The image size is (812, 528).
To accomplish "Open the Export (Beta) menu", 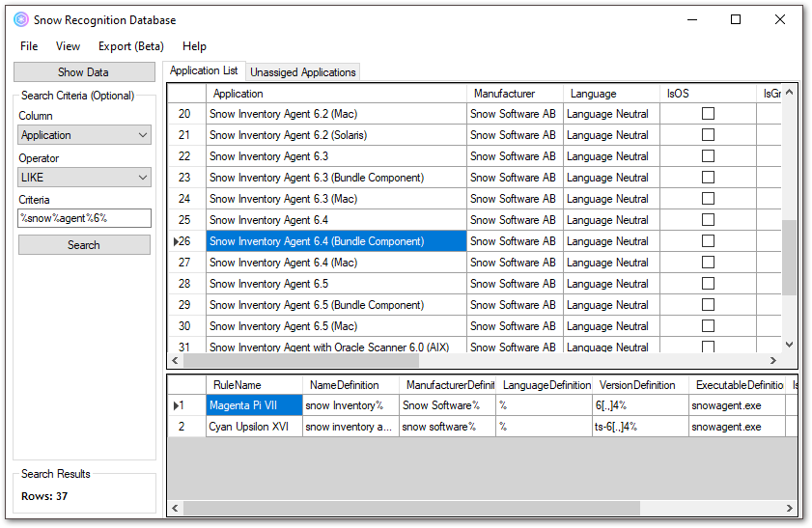I will click(x=130, y=46).
